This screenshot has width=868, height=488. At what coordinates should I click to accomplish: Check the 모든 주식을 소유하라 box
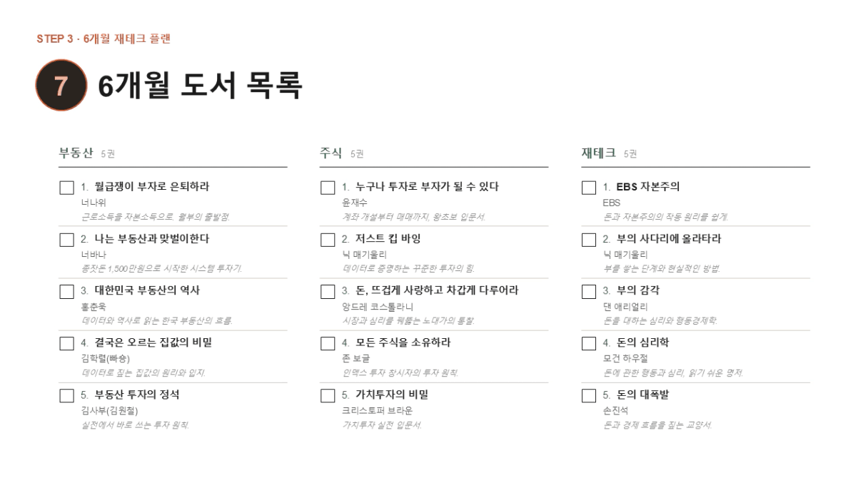(x=328, y=343)
